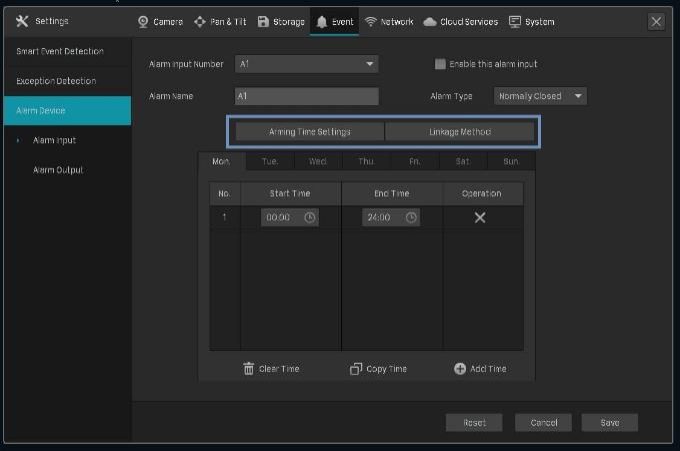
Task: Click the Clear Time trash icon
Action: point(249,368)
